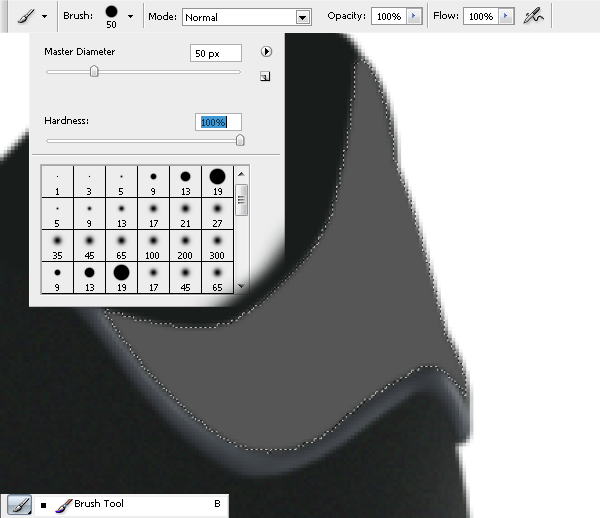Viewport: 600px width, 518px height.
Task: Open the Brush tool preset picker icon
Action: 26,16
